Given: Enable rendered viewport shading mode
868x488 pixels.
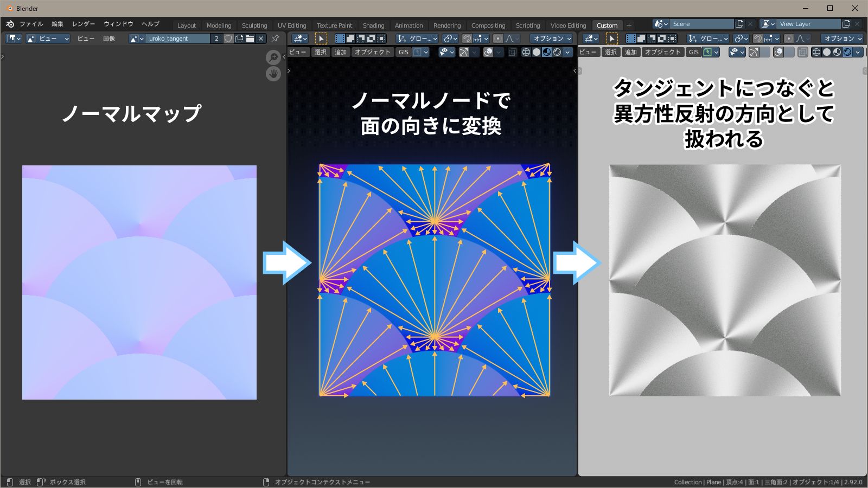Looking at the screenshot, I should (557, 52).
